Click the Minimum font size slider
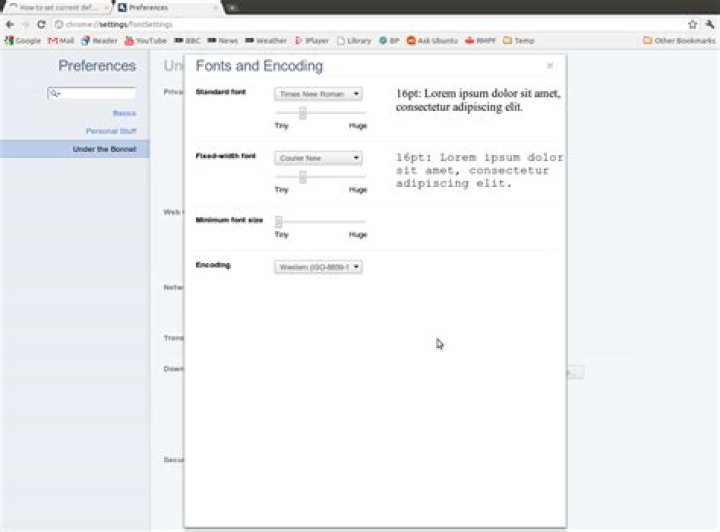Screen dimensions: 720x532 [321, 222]
